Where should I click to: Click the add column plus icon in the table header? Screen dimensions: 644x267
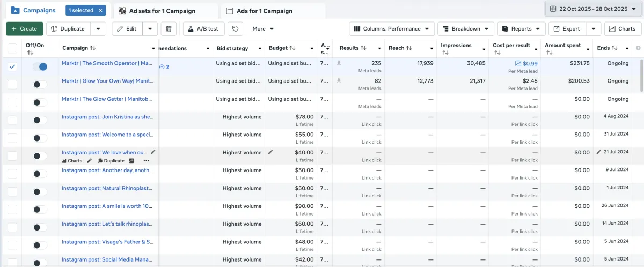tap(638, 48)
